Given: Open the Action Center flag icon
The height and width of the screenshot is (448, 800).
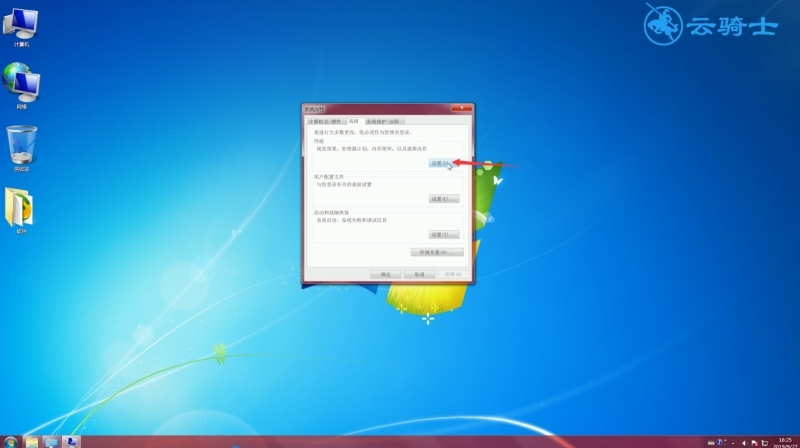Looking at the screenshot, I should [754, 443].
